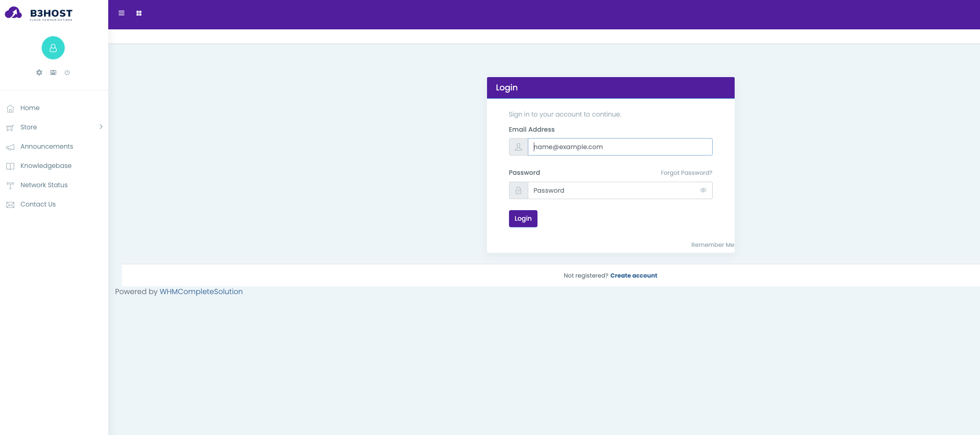
Task: Click the Forgot Password? link
Action: tap(686, 173)
